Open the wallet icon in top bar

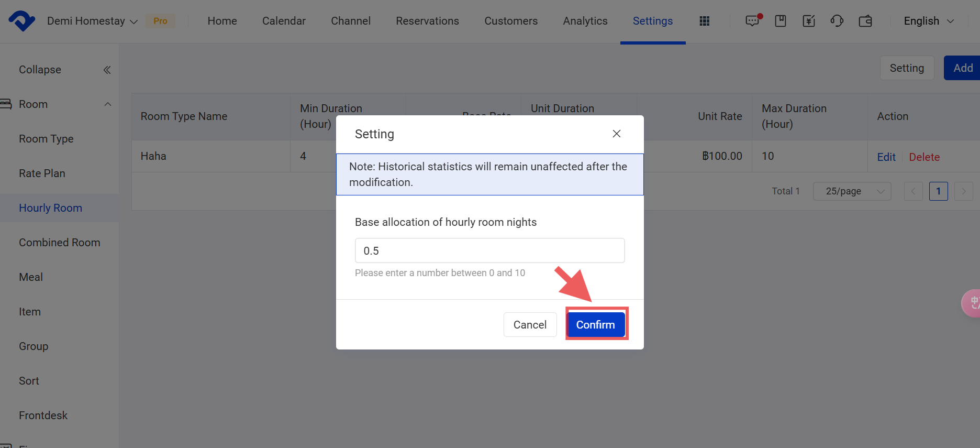tap(865, 21)
